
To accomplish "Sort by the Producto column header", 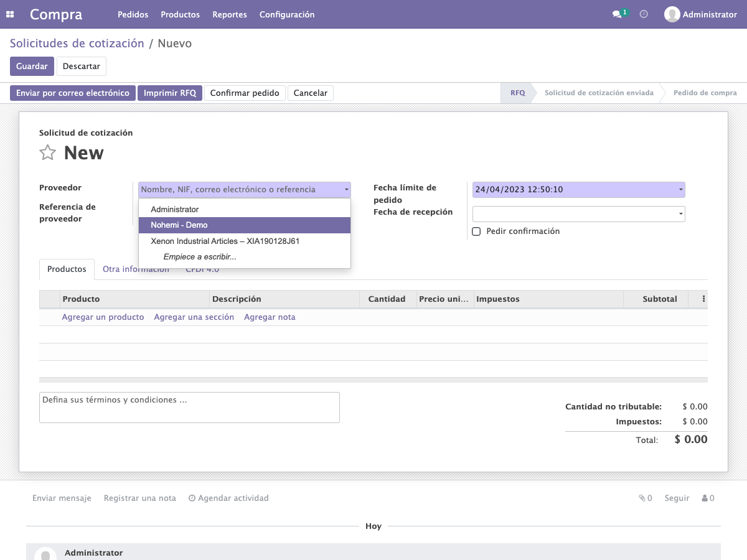I will (135, 299).
